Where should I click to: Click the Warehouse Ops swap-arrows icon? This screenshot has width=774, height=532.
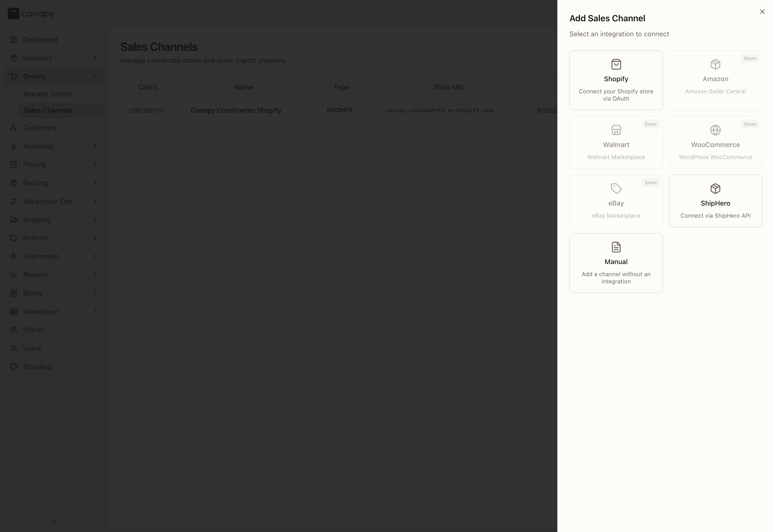13,201
